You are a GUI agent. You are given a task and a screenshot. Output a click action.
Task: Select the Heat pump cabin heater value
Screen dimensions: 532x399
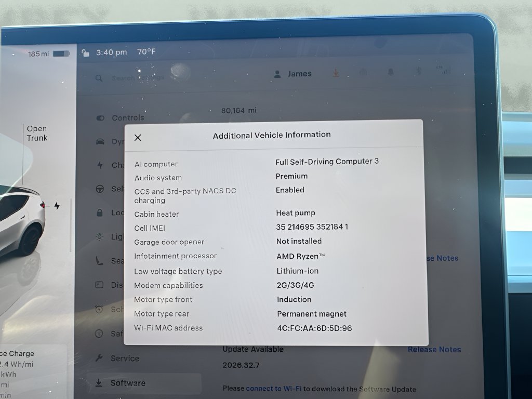296,213
